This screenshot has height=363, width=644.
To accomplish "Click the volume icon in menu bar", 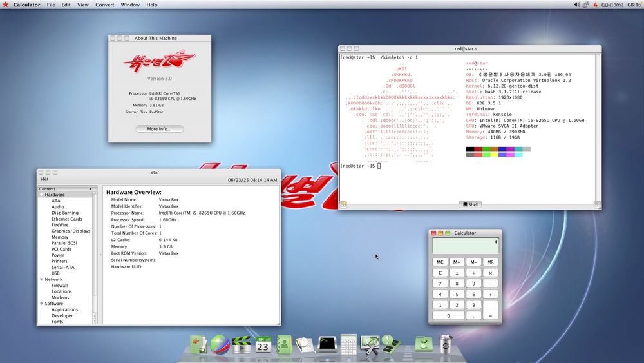I will (577, 5).
